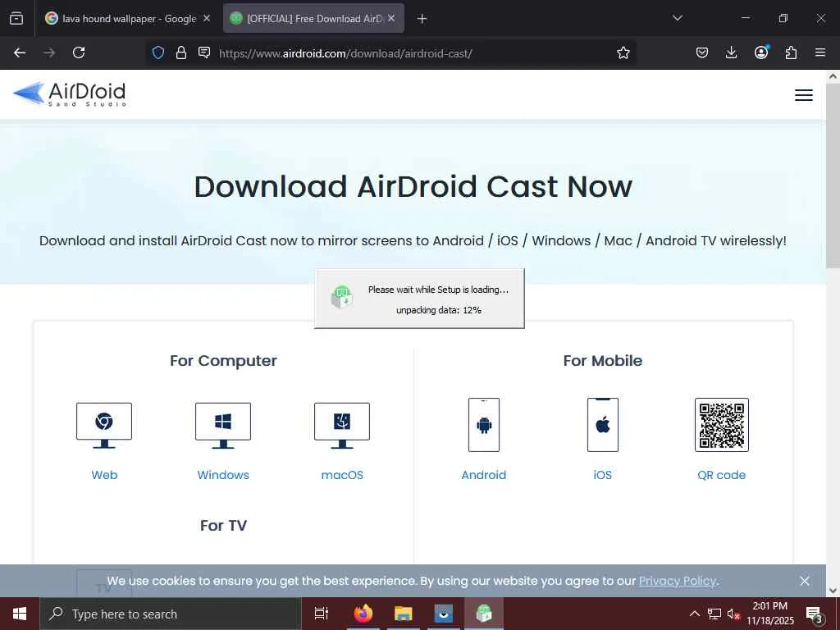Open the list all tabs dropdown
This screenshot has height=630, width=840.
click(677, 18)
